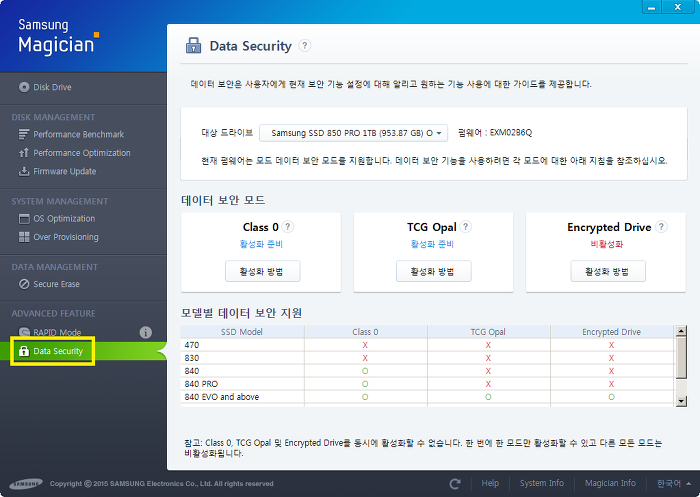Select the 840 EVO and above row

pos(427,397)
